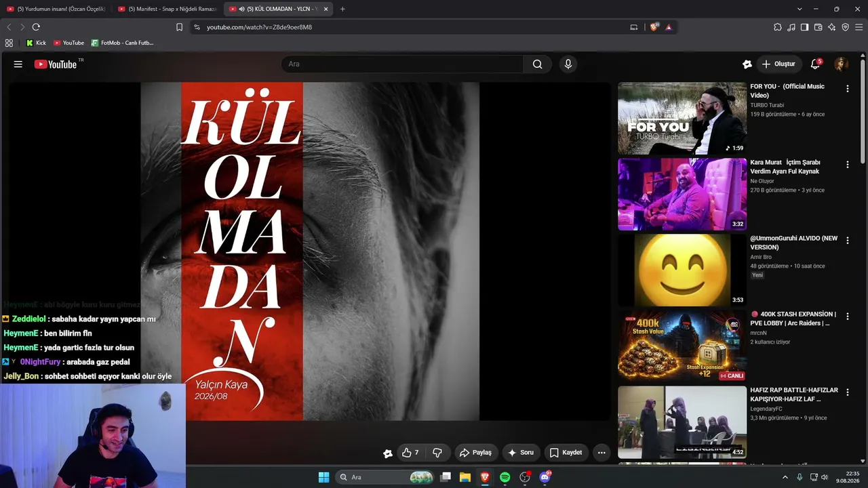
Task: Open the Kick bookmark
Action: tap(36, 43)
